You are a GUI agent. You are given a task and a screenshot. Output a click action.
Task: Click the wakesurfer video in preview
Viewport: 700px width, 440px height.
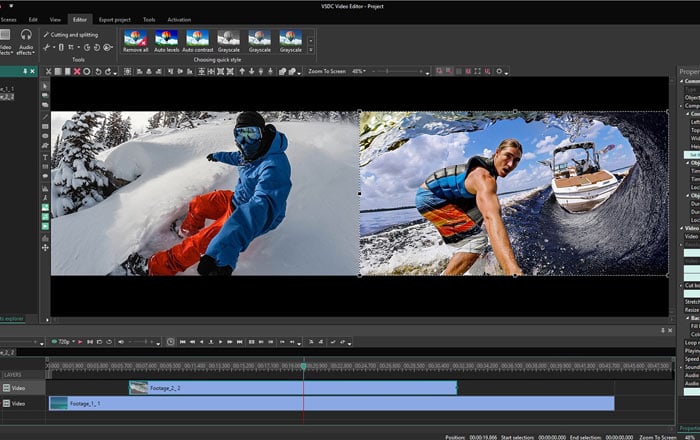pos(514,193)
